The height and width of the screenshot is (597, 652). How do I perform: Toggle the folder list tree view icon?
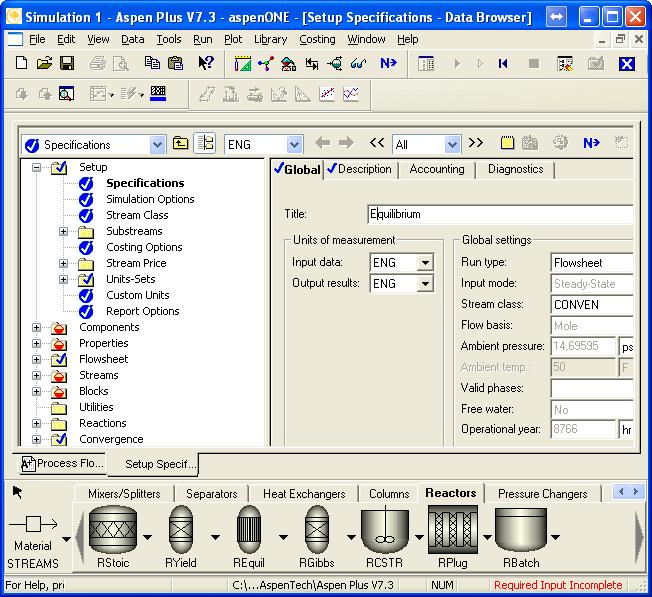205,143
